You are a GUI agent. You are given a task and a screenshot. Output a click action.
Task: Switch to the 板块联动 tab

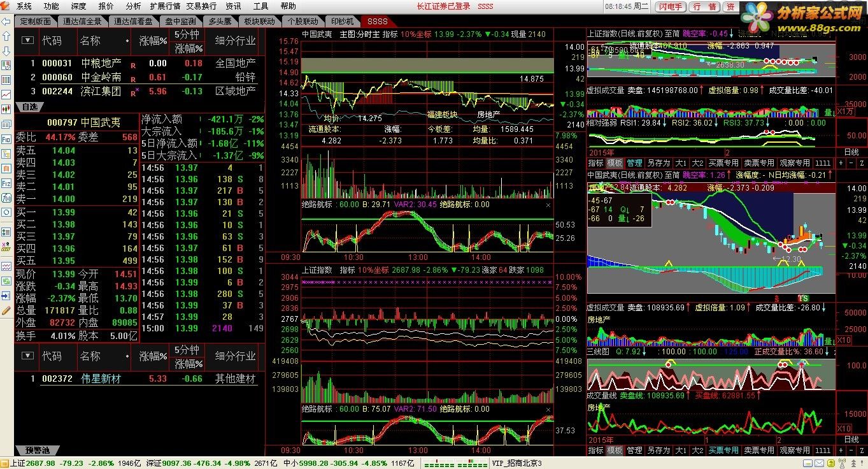(259, 21)
